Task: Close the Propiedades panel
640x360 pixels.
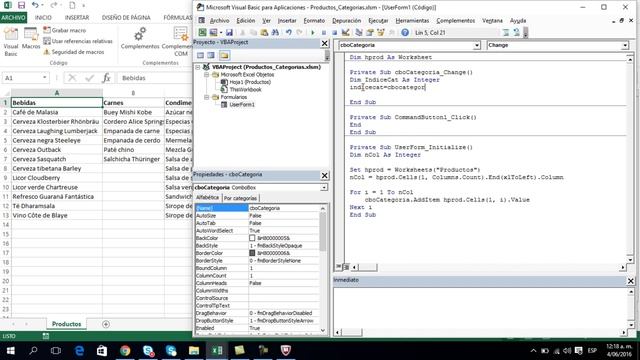Action: (324, 176)
